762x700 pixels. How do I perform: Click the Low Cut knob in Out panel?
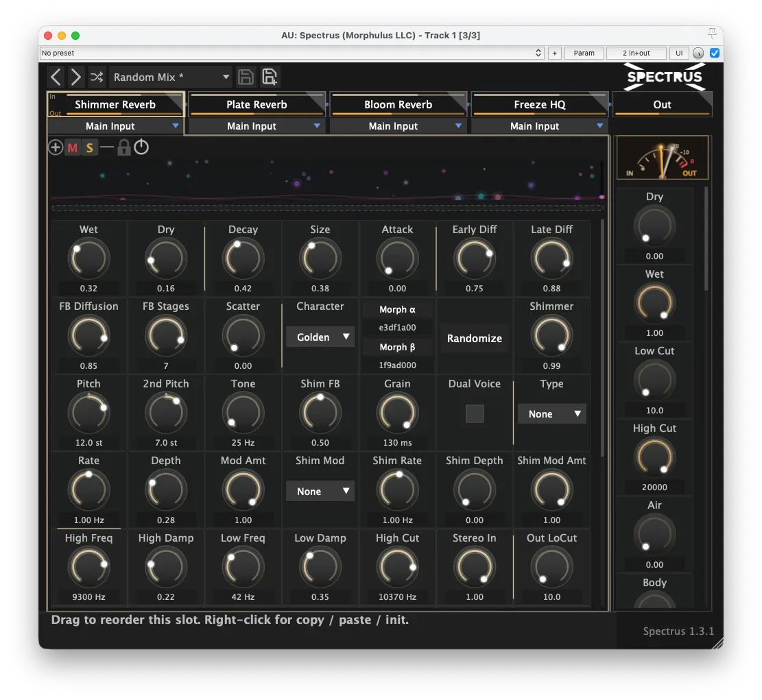654,380
